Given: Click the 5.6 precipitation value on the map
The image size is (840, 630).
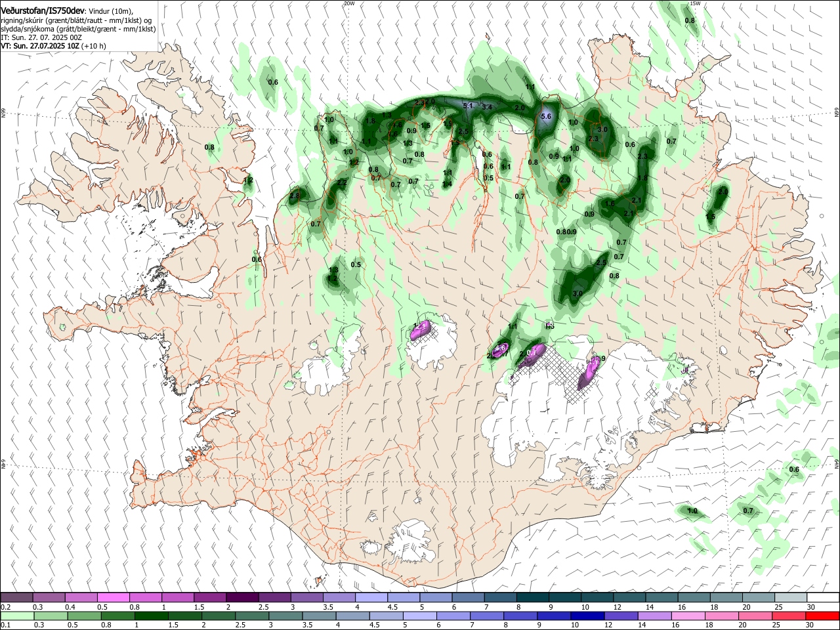Looking at the screenshot, I should (x=546, y=116).
